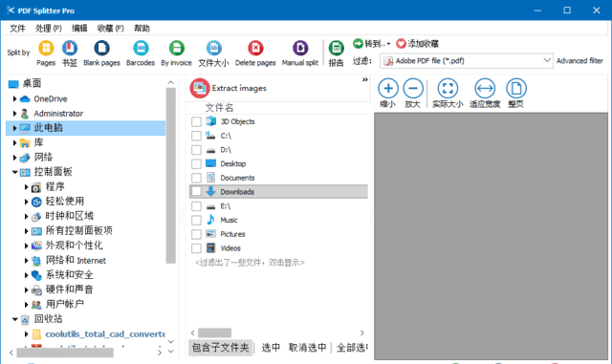
Task: Open the 文件 menu
Action: [17, 28]
